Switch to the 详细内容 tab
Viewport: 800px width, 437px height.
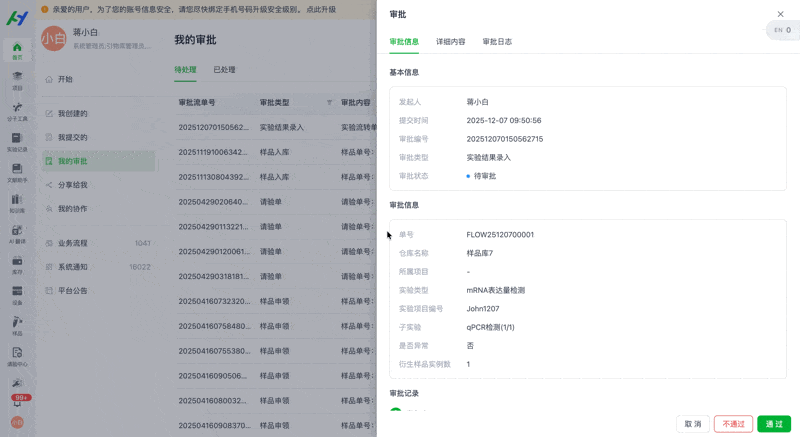click(x=451, y=42)
